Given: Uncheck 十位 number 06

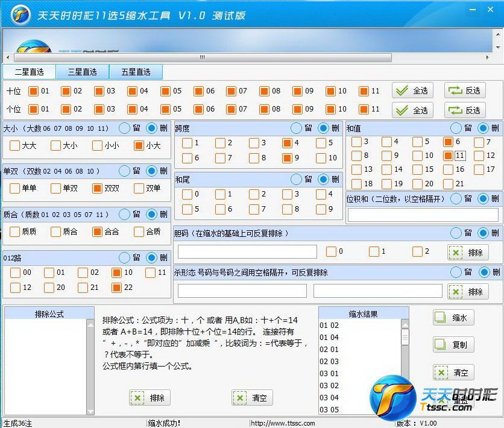Looking at the screenshot, I should (198, 91).
